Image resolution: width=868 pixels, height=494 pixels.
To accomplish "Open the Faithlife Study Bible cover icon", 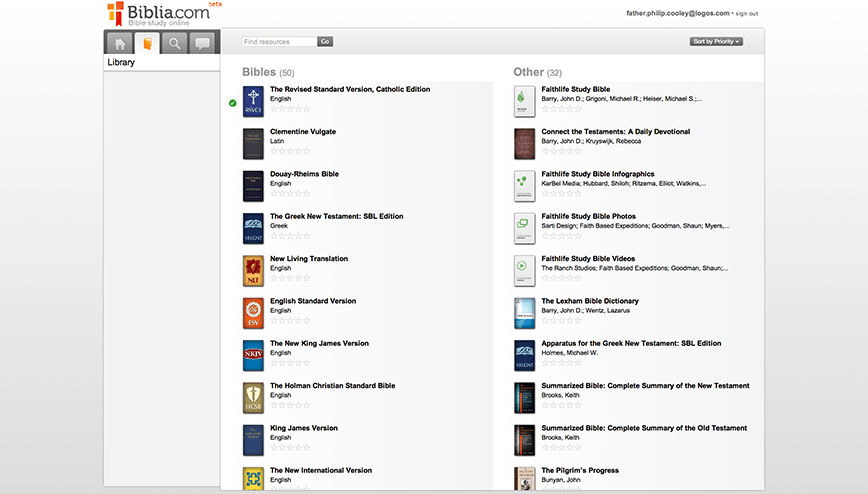I will coord(524,101).
